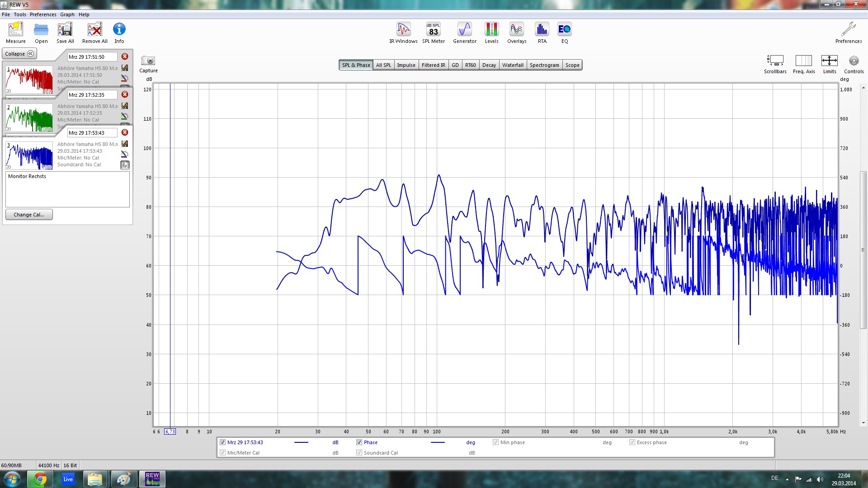Edit name field Mrz 29 17:51:50
This screenshot has height=488, width=868.
point(92,57)
